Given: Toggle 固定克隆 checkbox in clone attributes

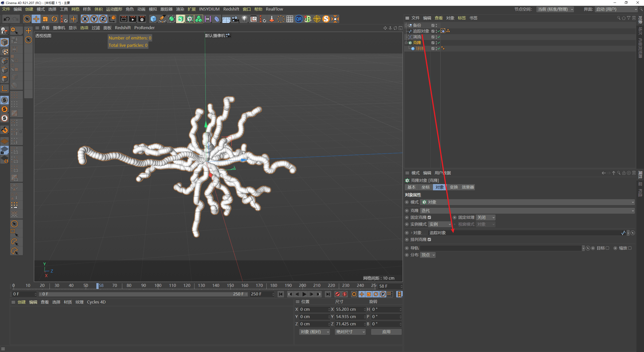Looking at the screenshot, I should [430, 217].
